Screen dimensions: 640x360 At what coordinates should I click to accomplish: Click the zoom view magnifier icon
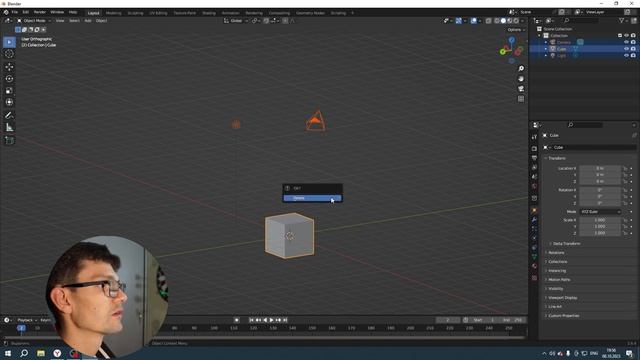pos(521,69)
